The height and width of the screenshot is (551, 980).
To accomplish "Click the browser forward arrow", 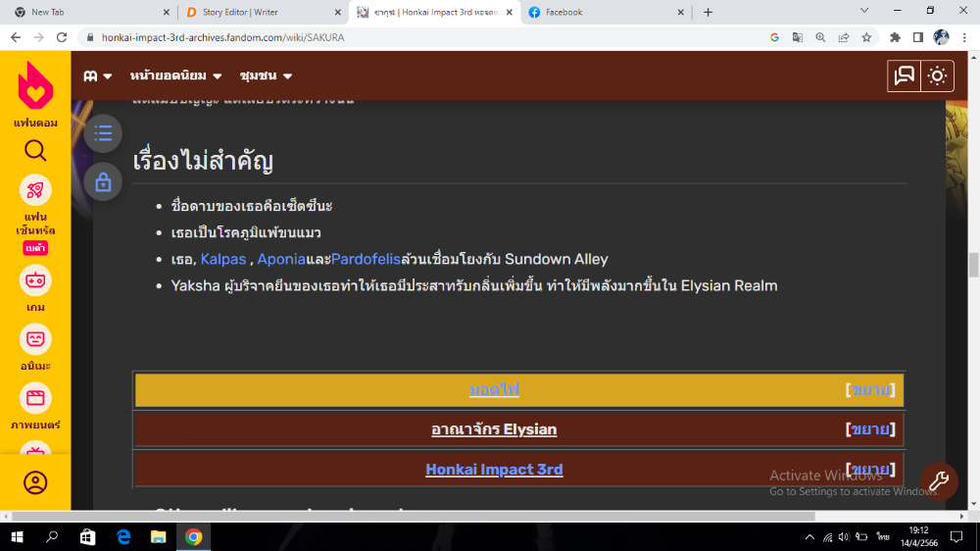I will [39, 37].
